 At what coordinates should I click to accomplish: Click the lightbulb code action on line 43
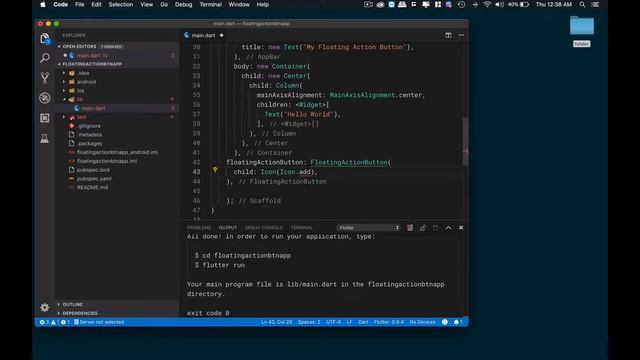pos(215,170)
